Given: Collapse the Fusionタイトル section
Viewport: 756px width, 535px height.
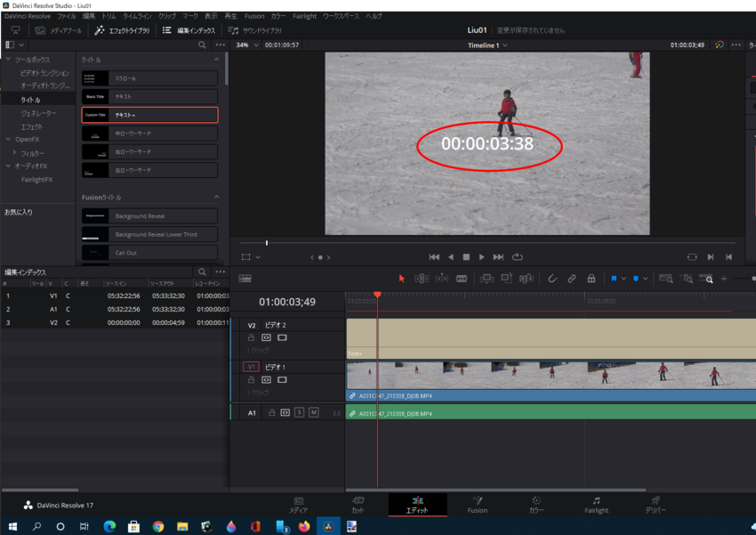Looking at the screenshot, I should coord(216,197).
